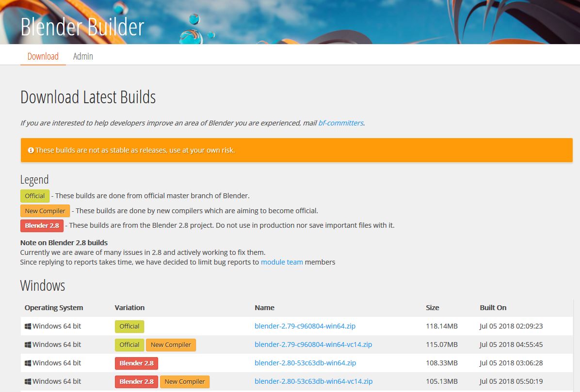Select the 118.14MB size cell
Image resolution: width=580 pixels, height=392 pixels.
pos(442,326)
